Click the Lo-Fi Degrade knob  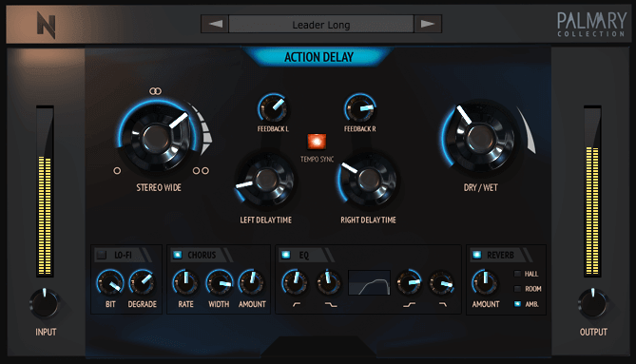142,282
